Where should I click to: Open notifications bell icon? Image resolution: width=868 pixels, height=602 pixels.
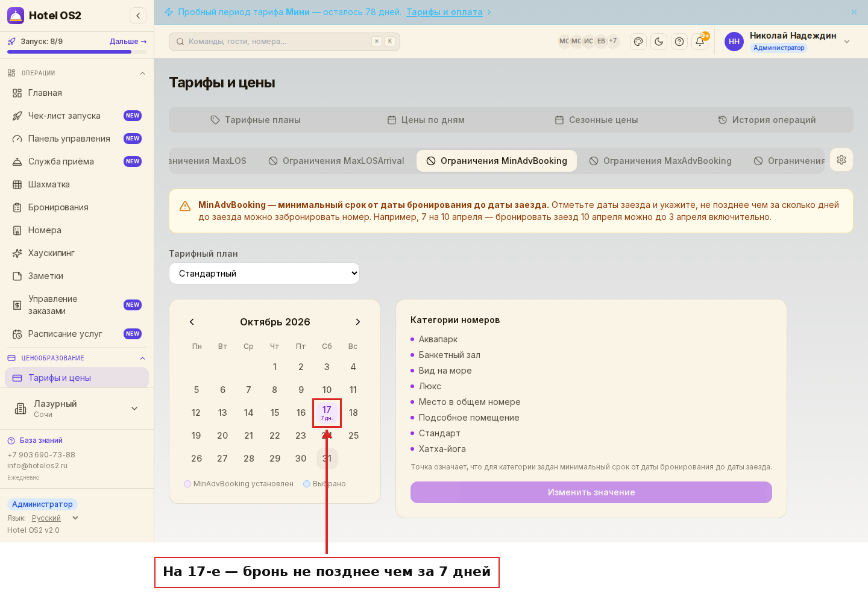(700, 42)
